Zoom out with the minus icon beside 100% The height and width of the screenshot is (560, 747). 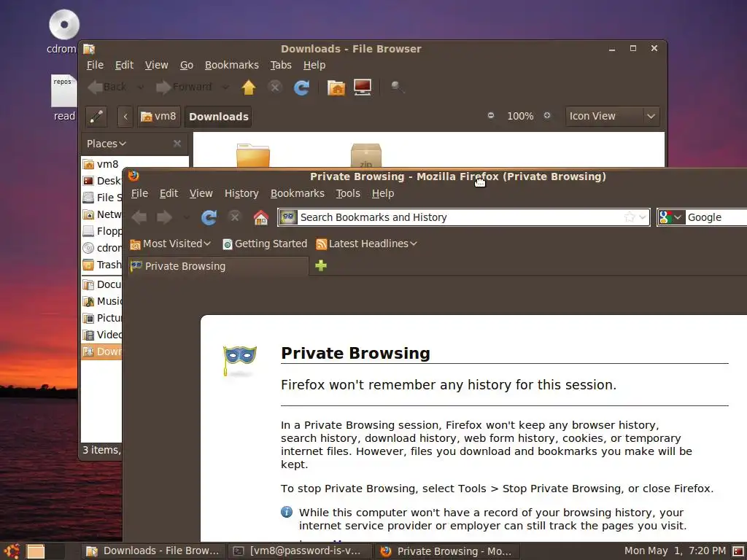point(491,115)
